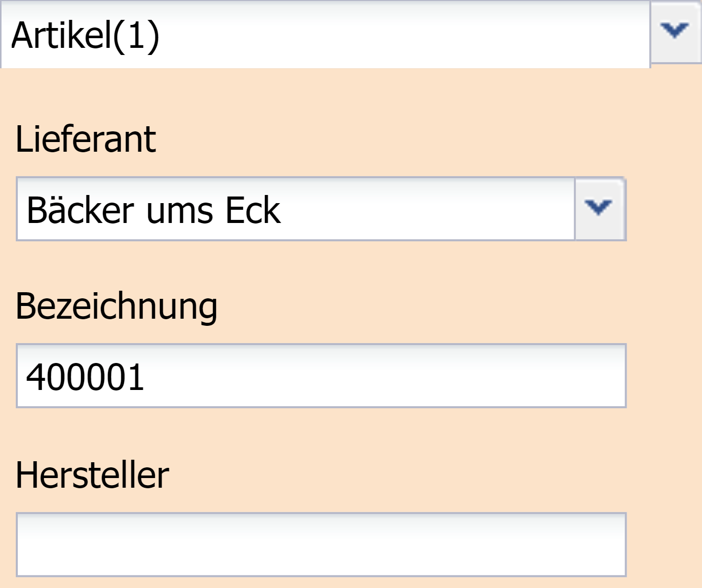The width and height of the screenshot is (702, 588).
Task: Click the Hersteller label
Action: [x=92, y=475]
